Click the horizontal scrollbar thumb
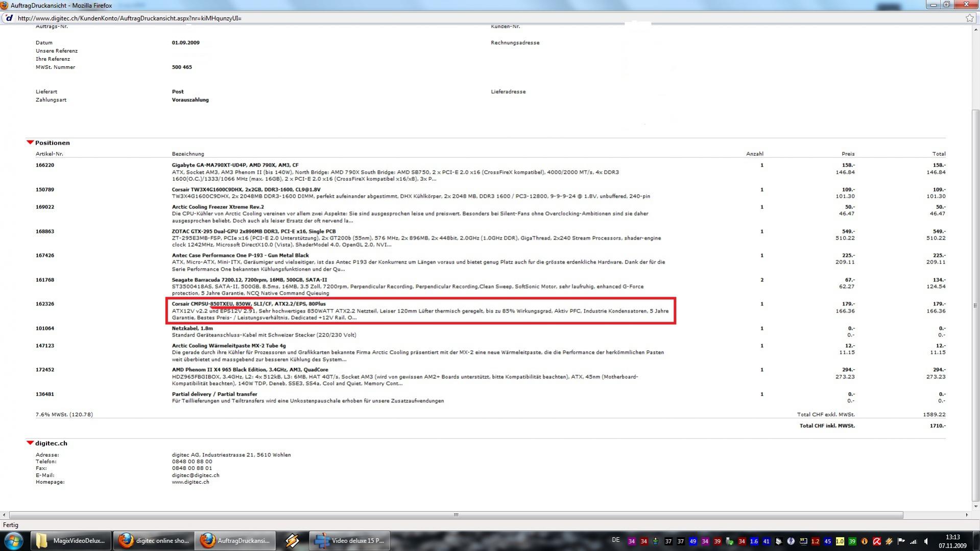 [456, 515]
